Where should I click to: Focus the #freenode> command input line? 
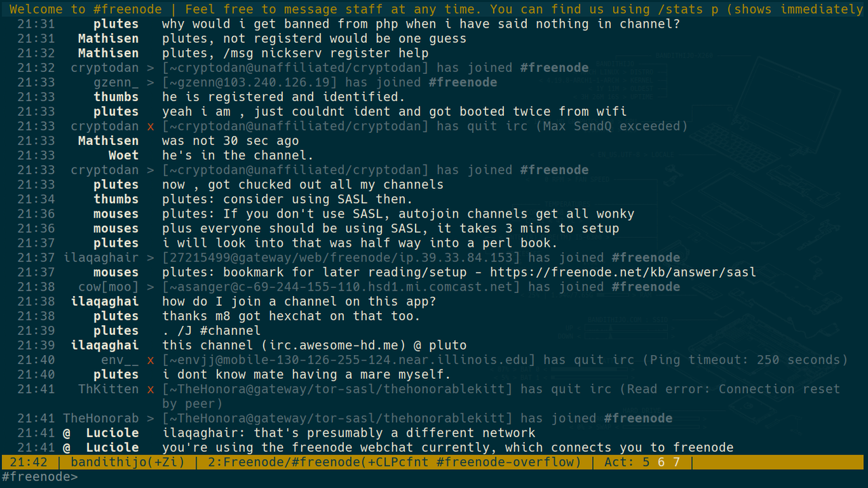coord(434,477)
